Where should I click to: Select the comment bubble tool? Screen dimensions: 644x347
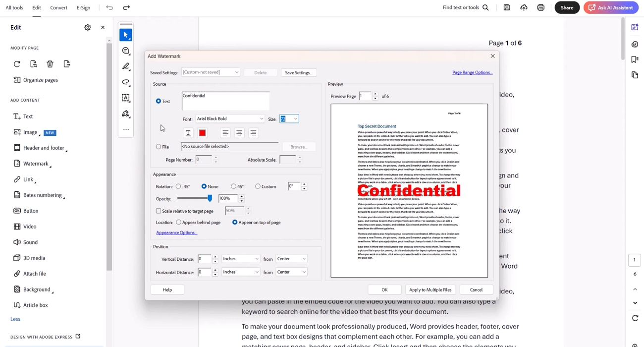[x=126, y=51]
